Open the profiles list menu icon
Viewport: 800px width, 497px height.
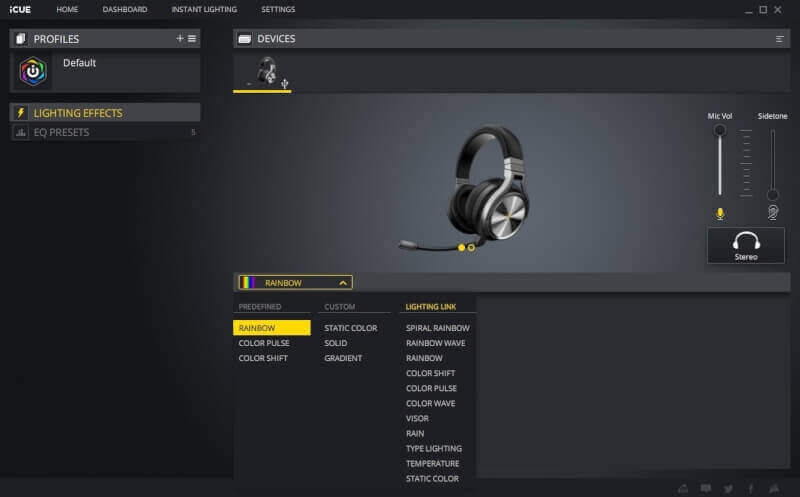tap(192, 38)
